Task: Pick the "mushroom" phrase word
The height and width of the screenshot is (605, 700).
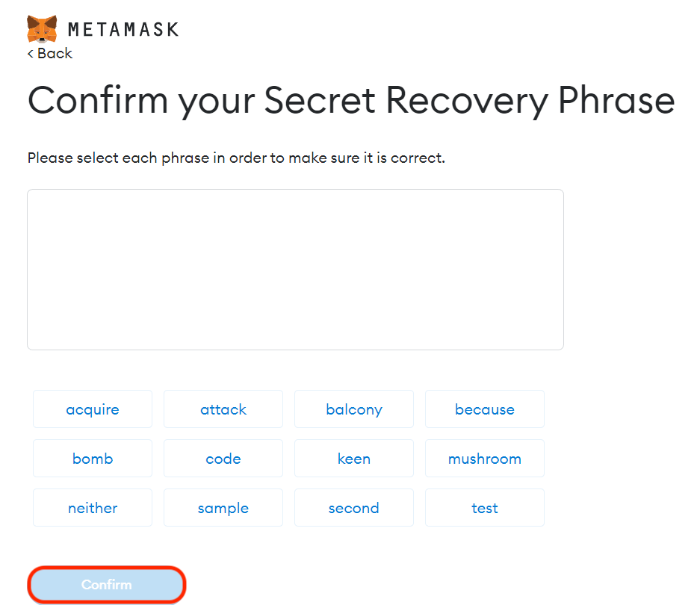Action: click(485, 459)
